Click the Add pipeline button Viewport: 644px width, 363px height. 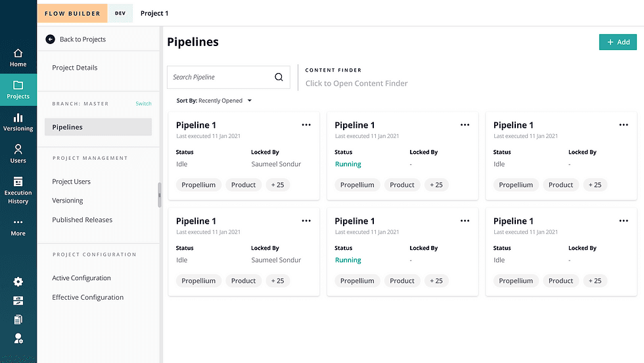coord(618,42)
